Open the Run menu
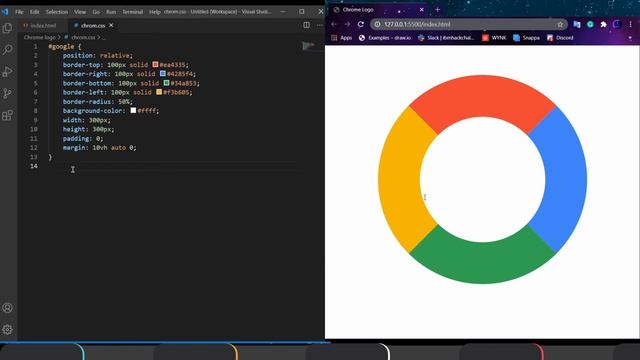The image size is (640, 360). coord(111,12)
